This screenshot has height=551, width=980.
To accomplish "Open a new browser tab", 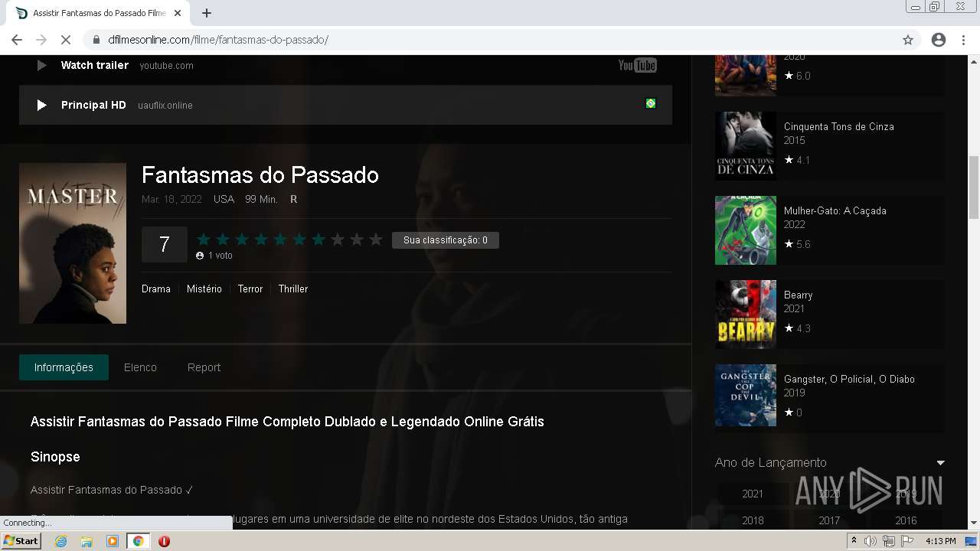I will (x=207, y=13).
